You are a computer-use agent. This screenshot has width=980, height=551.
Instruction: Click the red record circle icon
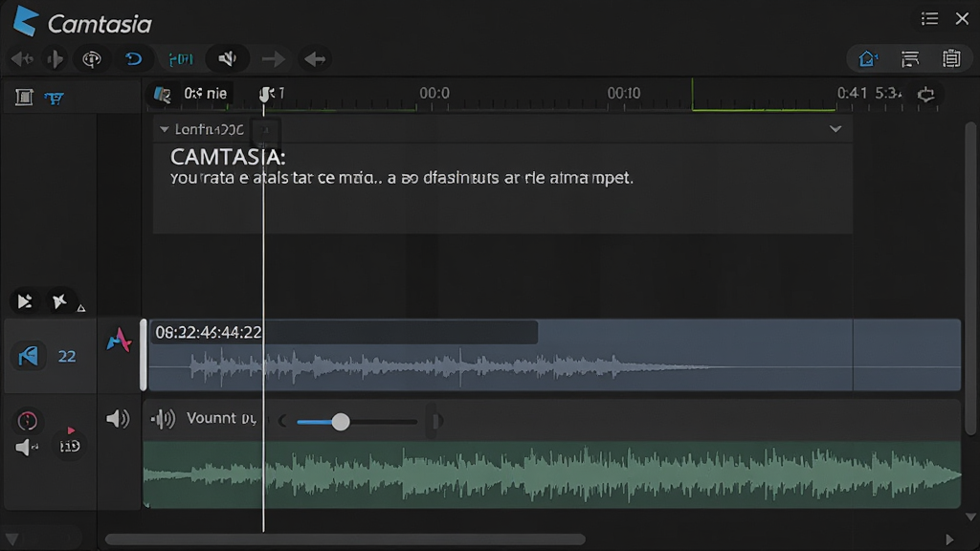(x=27, y=421)
